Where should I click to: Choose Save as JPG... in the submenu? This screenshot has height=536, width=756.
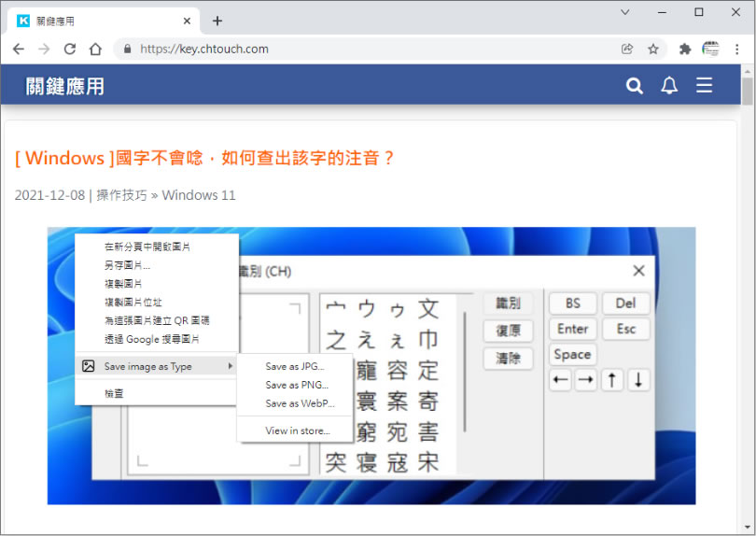(x=295, y=366)
